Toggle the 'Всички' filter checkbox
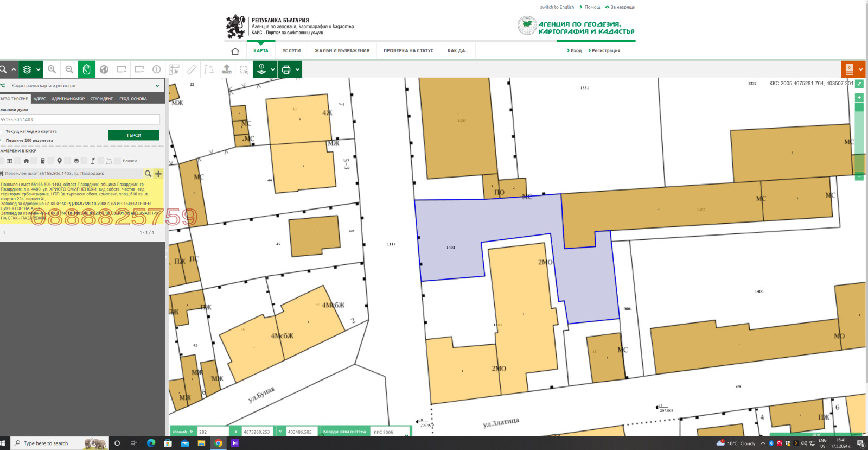Screen dimensions: 868x450 point(118,161)
